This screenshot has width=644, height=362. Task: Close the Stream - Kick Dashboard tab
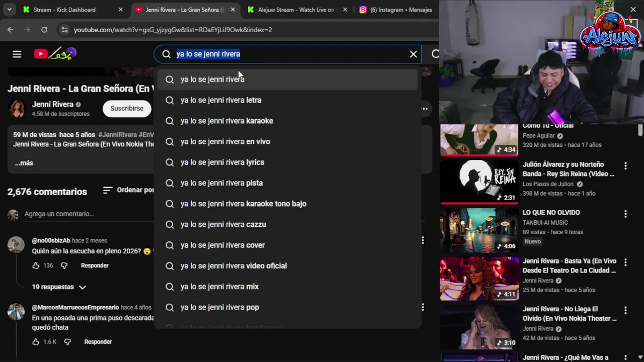point(120,10)
